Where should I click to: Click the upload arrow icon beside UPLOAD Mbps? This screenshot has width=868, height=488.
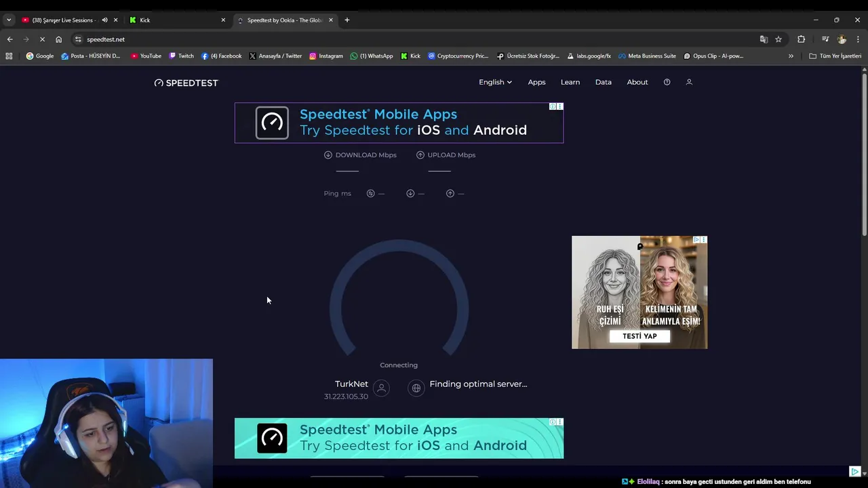[x=420, y=155]
